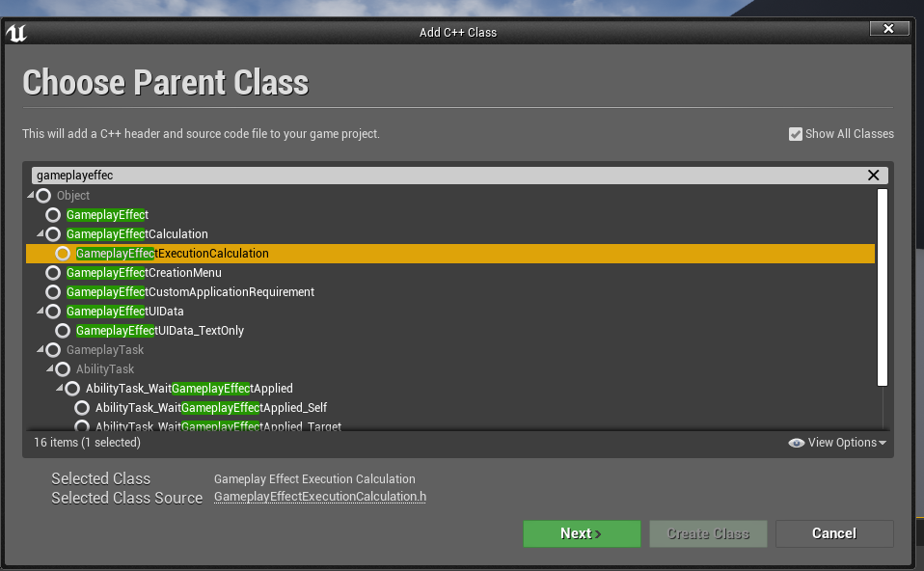Viewport: 924px width, 571px height.
Task: Collapse the GameplayTask node
Action: (41, 349)
